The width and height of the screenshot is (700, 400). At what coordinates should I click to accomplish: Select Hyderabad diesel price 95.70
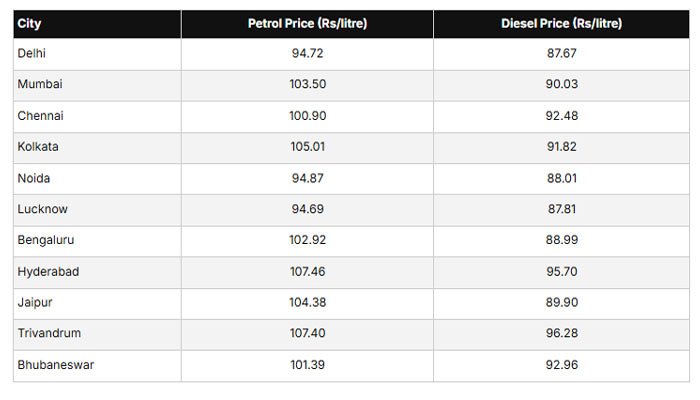pos(561,272)
